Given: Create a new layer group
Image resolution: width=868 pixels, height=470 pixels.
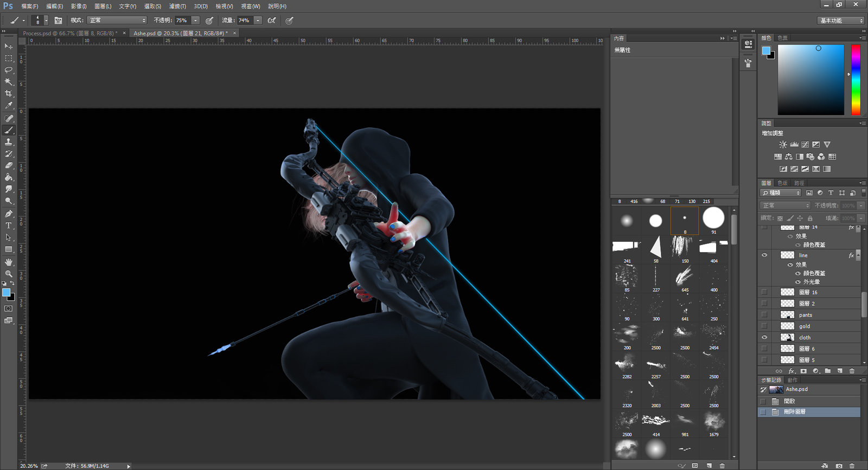Looking at the screenshot, I should pyautogui.click(x=828, y=371).
